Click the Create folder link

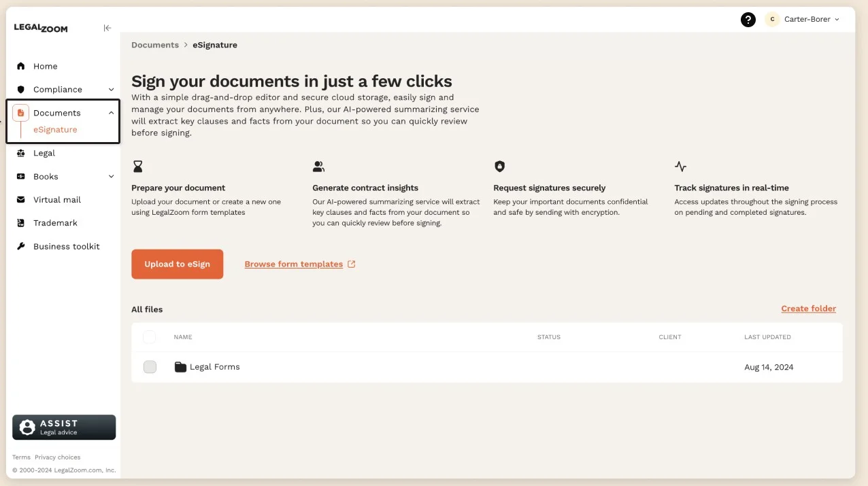[809, 309]
